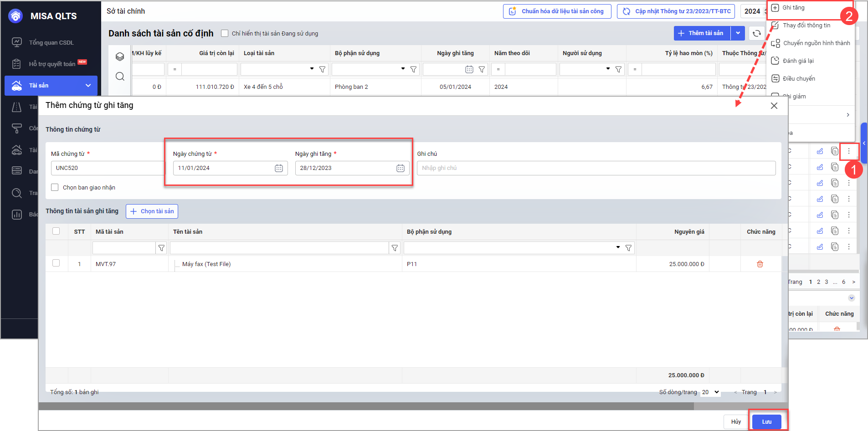Tick the checkbox for row MVT.97

[x=56, y=263]
